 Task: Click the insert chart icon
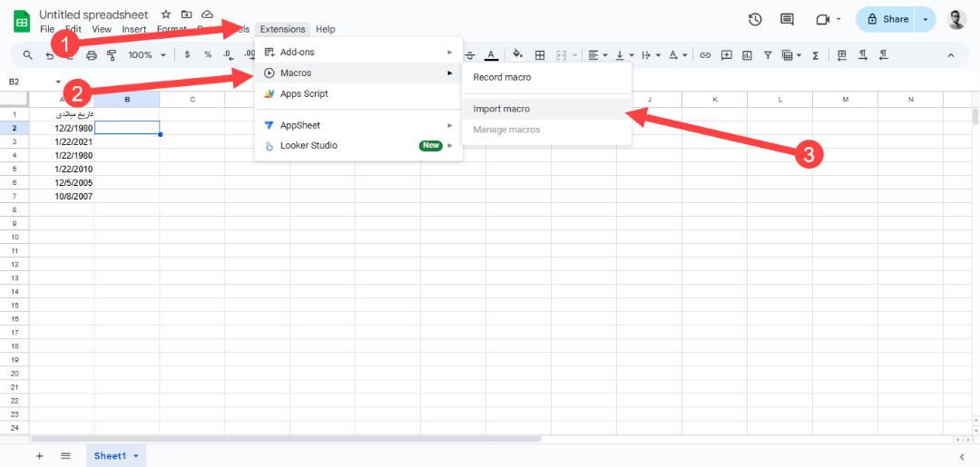[747, 55]
